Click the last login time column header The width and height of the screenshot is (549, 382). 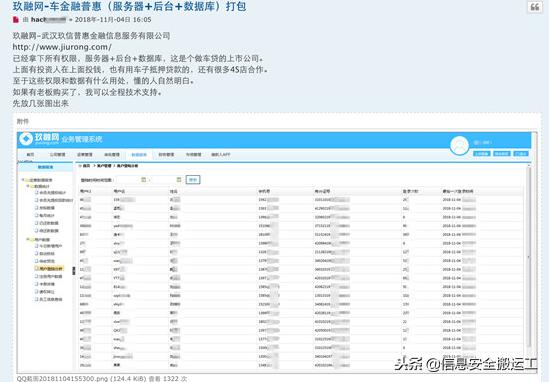[x=458, y=191]
